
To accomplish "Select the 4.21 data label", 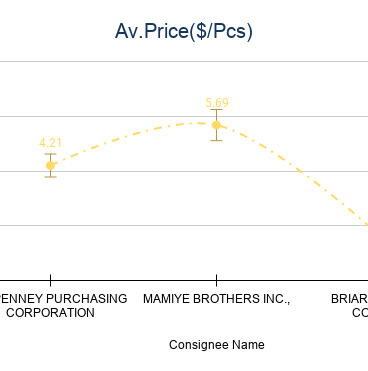I will (x=50, y=143).
